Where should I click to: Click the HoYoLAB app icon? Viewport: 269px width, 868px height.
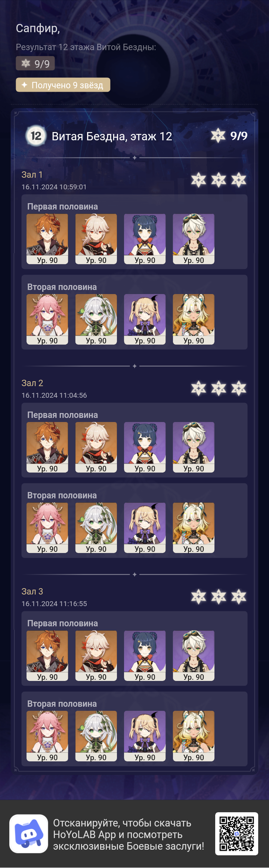tap(29, 834)
